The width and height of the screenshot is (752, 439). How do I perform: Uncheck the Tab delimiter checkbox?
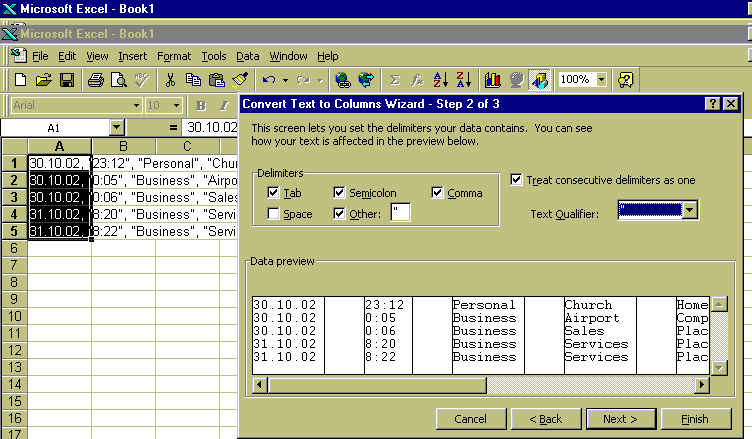[x=273, y=193]
